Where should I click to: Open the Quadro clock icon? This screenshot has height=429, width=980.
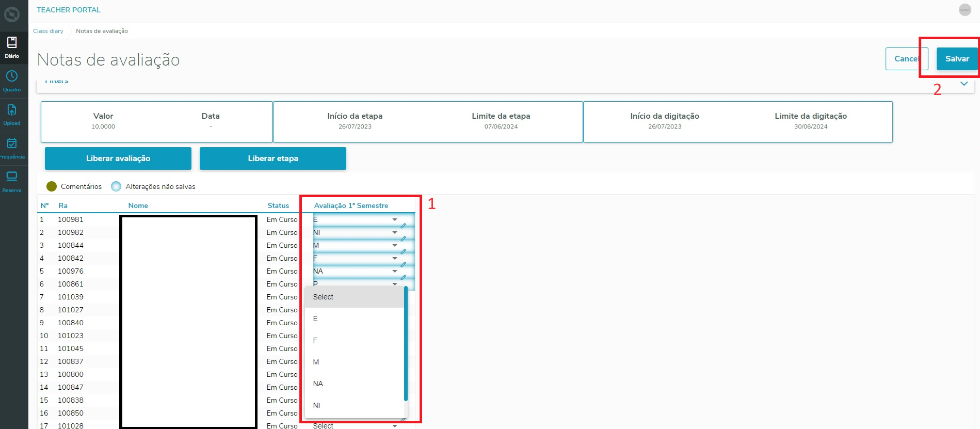[12, 76]
